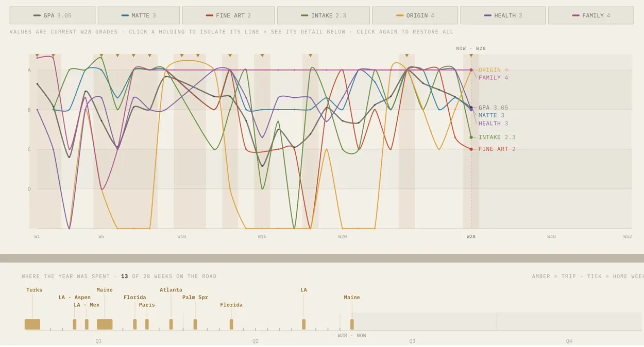Click the 'Q2' quarter label
The image size is (644, 347).
click(256, 341)
